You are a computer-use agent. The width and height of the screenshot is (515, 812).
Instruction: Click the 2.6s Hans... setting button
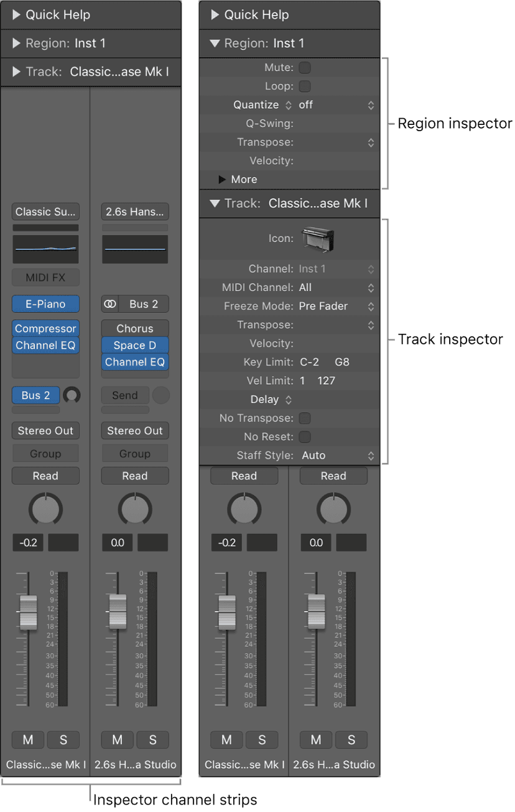click(x=135, y=212)
